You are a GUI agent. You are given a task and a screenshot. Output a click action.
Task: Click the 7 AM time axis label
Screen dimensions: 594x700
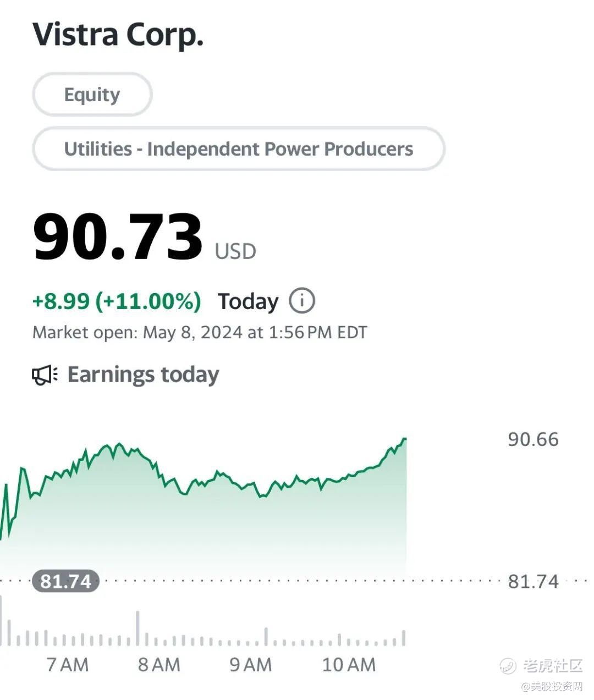pos(67,664)
